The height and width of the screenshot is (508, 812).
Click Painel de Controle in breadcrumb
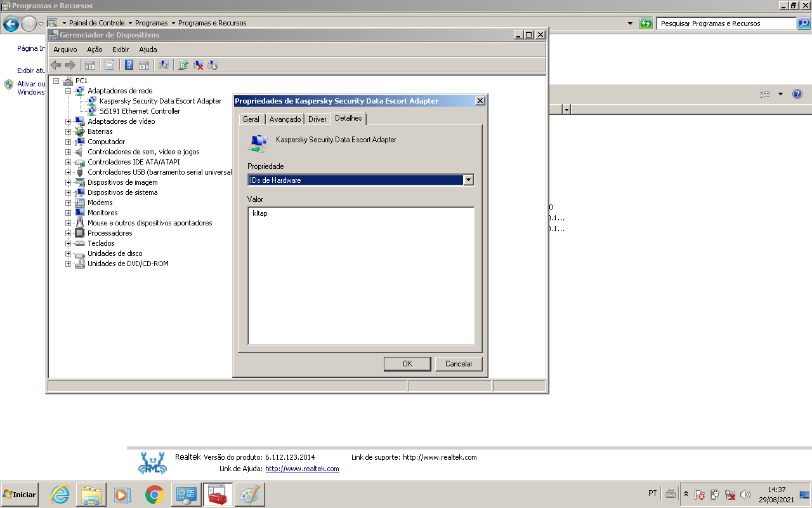(x=97, y=23)
